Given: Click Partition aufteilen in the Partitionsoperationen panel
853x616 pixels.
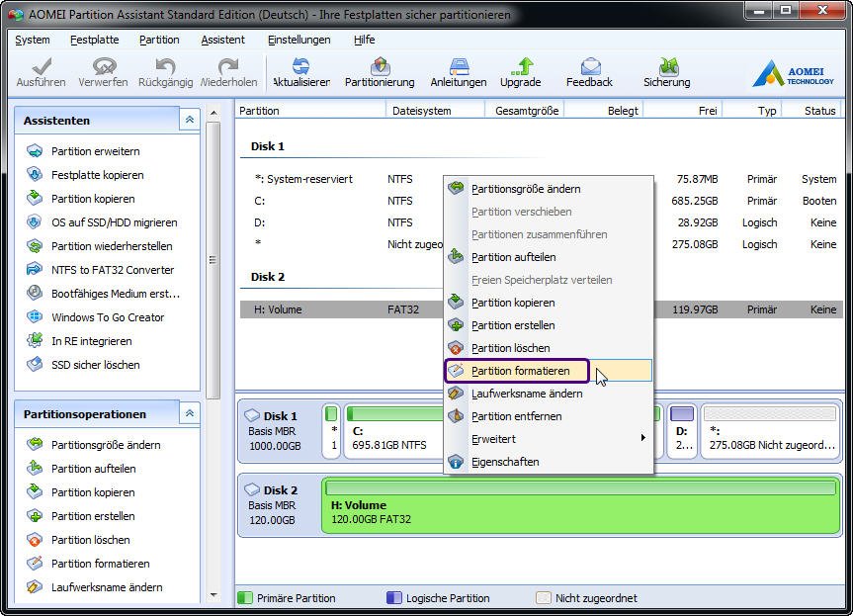Looking at the screenshot, I should pos(94,469).
